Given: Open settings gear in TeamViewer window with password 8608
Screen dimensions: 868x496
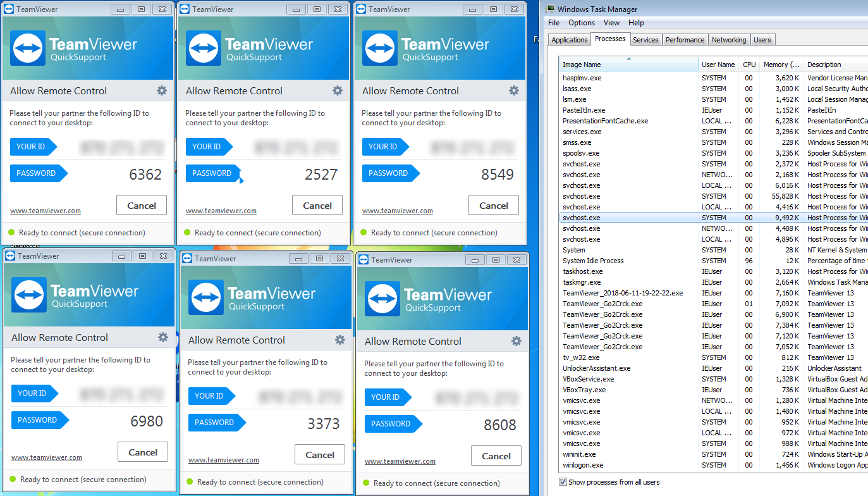Looking at the screenshot, I should (517, 341).
